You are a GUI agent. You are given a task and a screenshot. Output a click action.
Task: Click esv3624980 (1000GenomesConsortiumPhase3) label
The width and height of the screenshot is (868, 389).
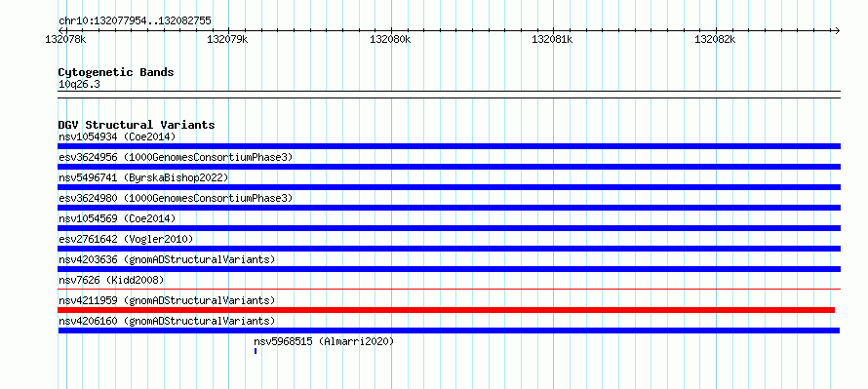[x=176, y=198]
